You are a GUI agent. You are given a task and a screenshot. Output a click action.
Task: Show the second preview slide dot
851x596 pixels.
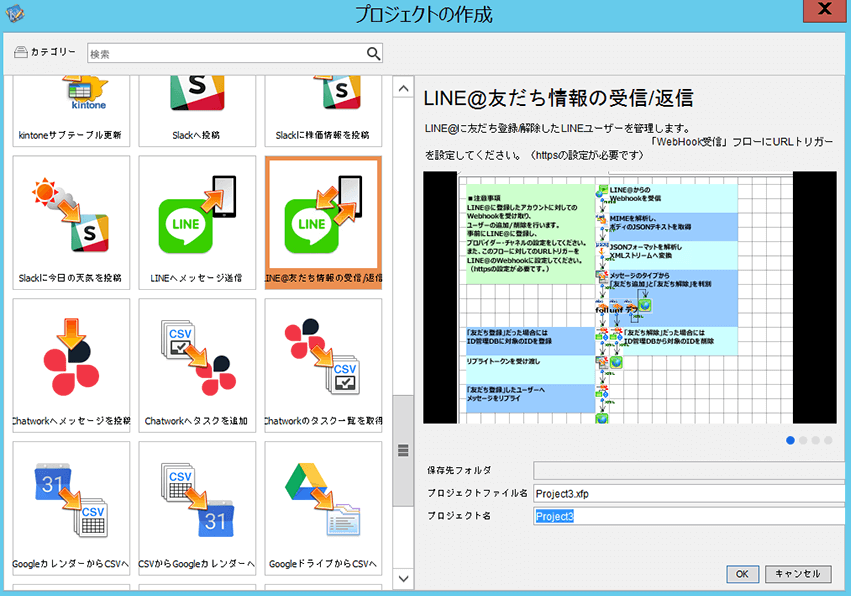point(803,440)
